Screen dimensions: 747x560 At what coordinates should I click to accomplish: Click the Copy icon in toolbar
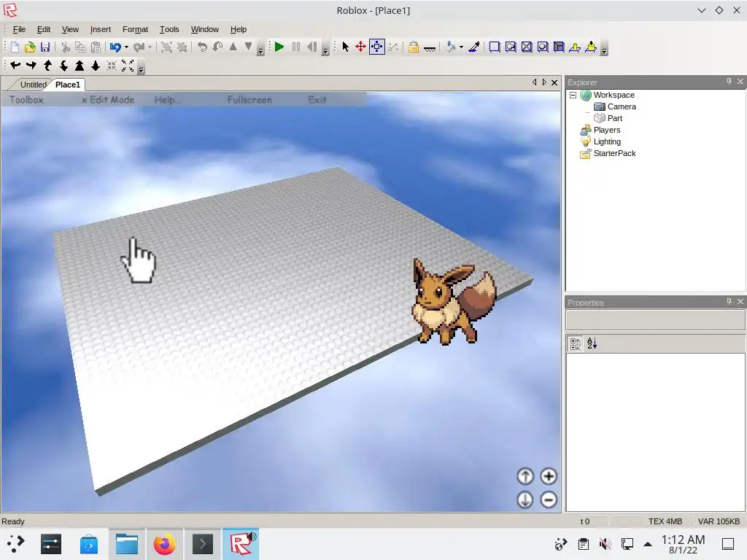coord(80,47)
